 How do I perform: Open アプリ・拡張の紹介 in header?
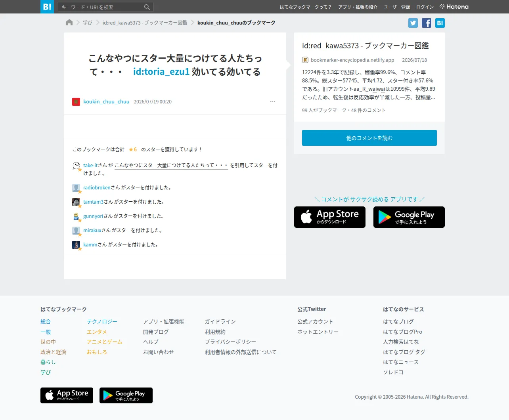358,7
